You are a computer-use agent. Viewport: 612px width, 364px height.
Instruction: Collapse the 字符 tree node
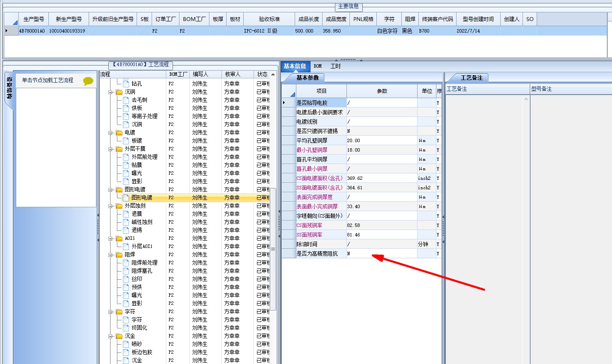[110, 312]
